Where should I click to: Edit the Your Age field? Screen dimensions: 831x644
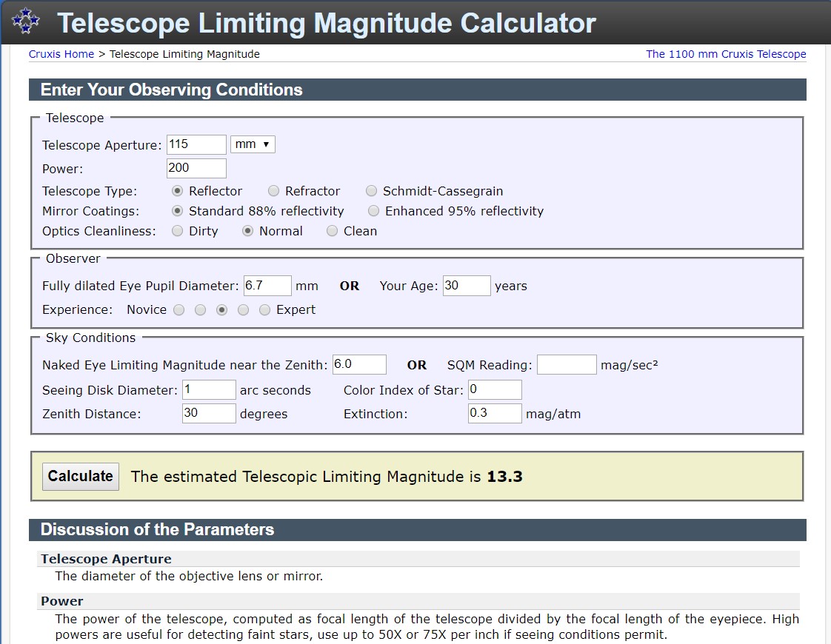coord(467,285)
